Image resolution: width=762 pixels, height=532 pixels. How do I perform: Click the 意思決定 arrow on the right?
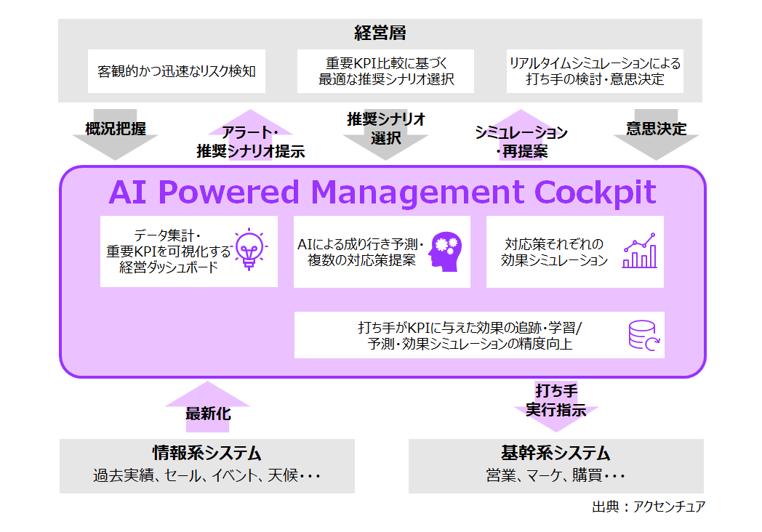[657, 134]
